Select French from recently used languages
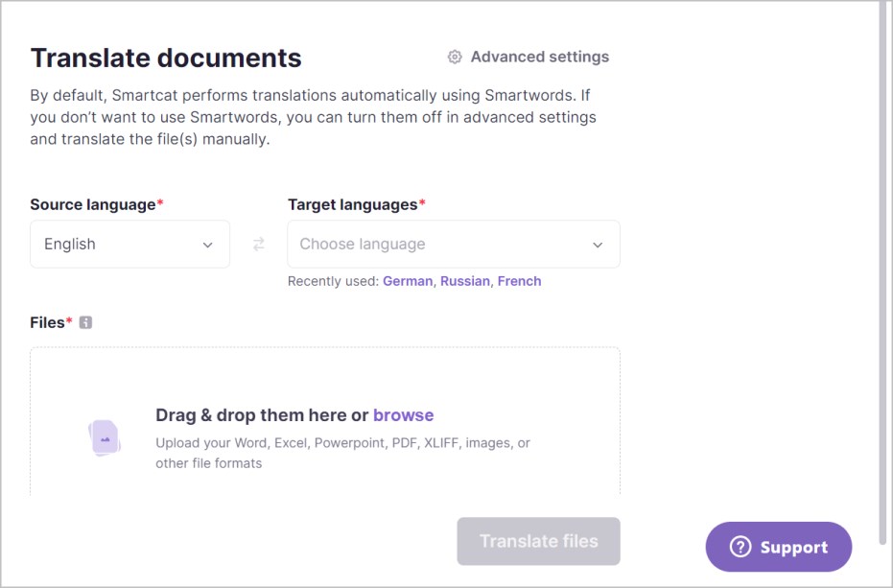 (x=519, y=281)
